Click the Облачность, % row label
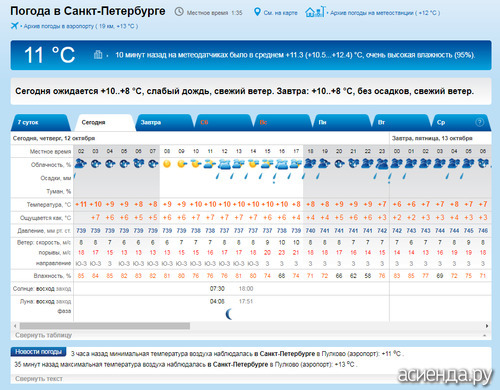This screenshot has width=500, height=390. [x=51, y=165]
